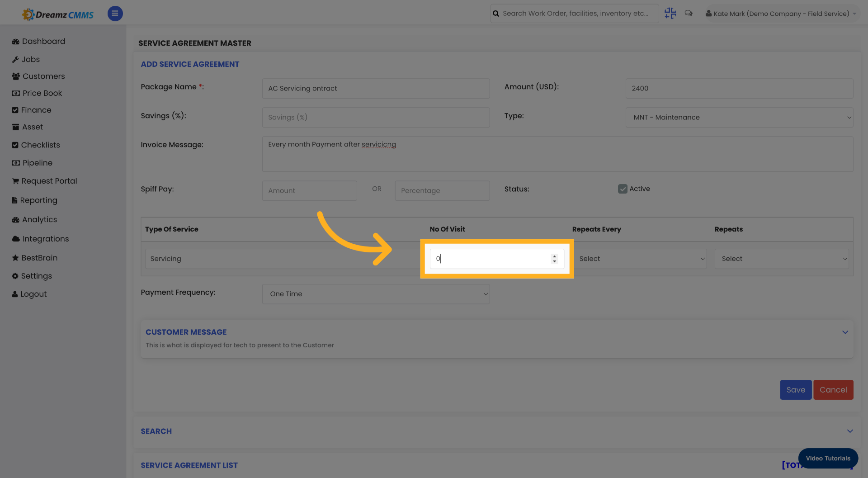
Task: Click the Logout user icon
Action: click(15, 294)
